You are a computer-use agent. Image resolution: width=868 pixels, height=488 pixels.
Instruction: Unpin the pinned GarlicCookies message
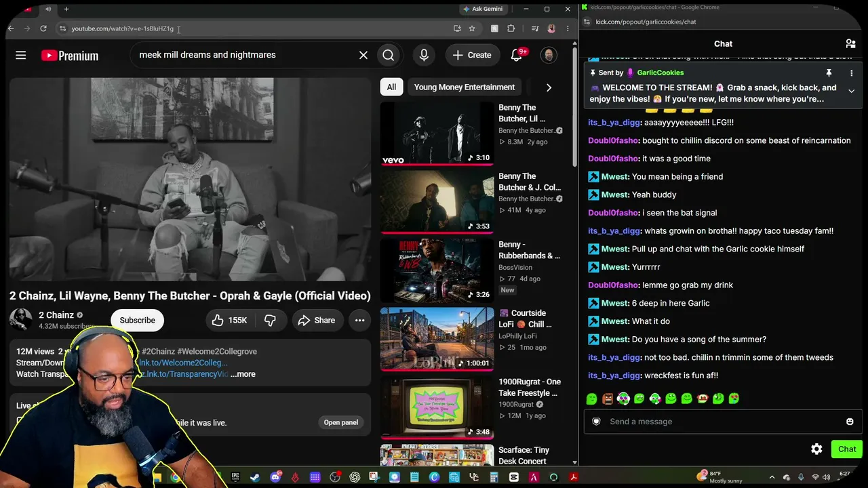(x=829, y=73)
